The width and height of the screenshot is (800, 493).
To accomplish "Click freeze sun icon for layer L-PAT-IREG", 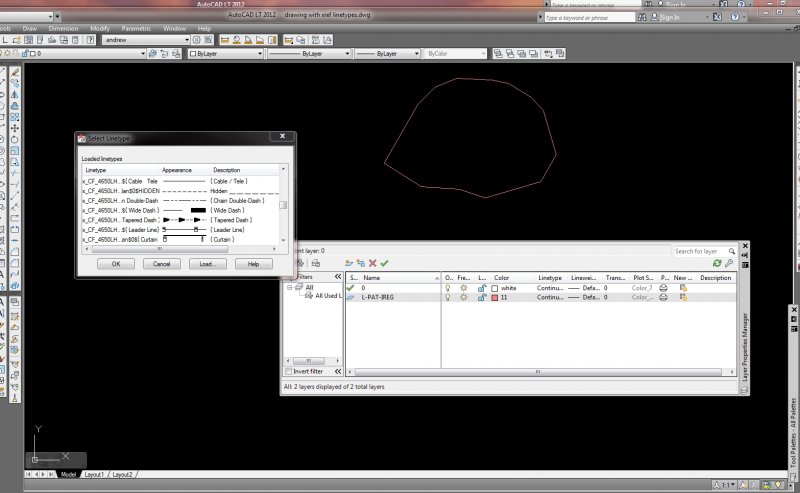I will 464,298.
